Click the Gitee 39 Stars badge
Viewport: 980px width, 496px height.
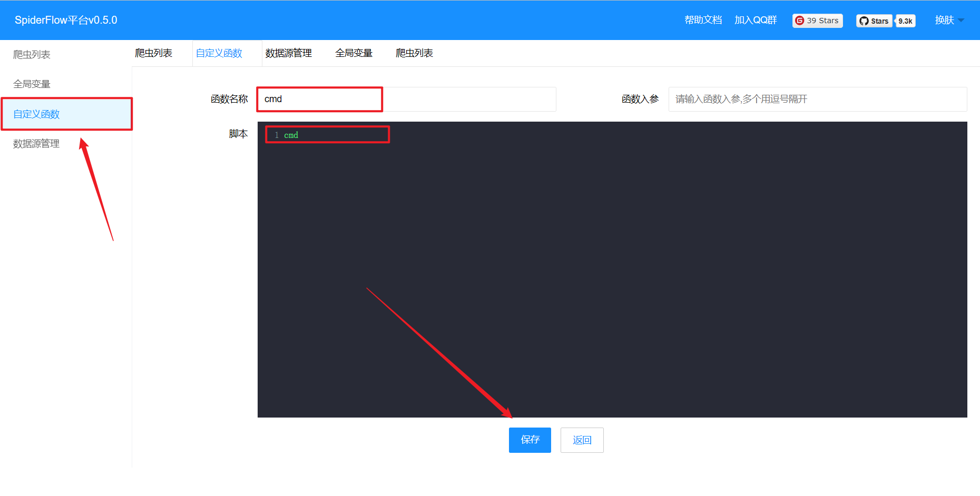pos(817,21)
